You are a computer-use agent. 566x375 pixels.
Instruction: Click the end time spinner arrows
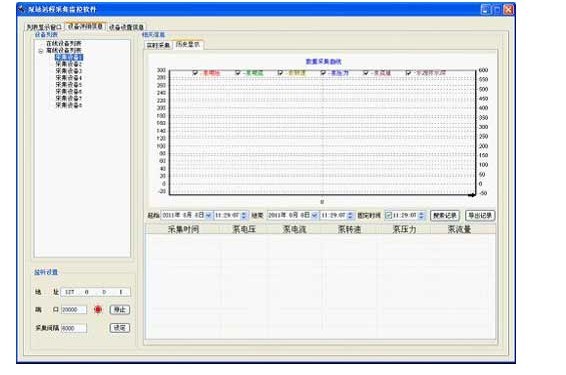tap(351, 215)
